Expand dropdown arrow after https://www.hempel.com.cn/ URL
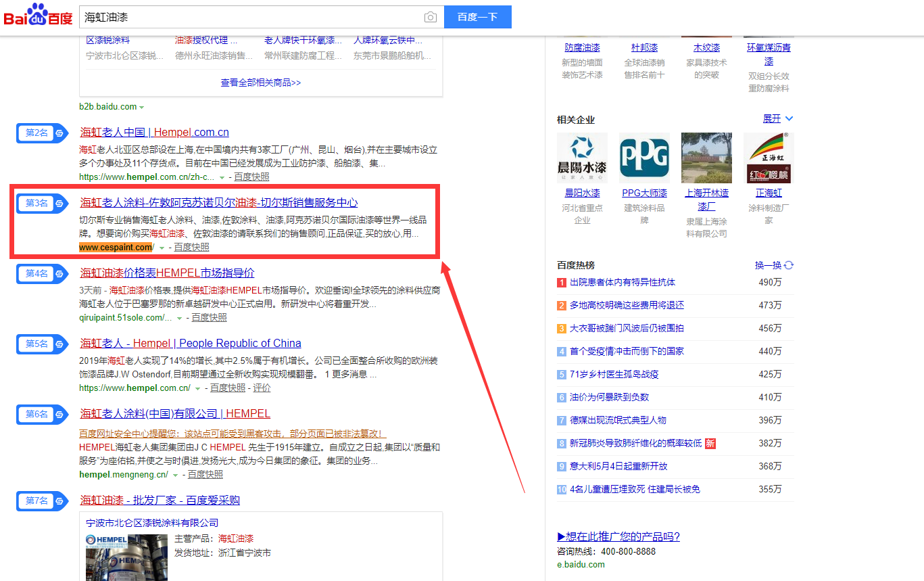The height and width of the screenshot is (581, 924). [197, 388]
